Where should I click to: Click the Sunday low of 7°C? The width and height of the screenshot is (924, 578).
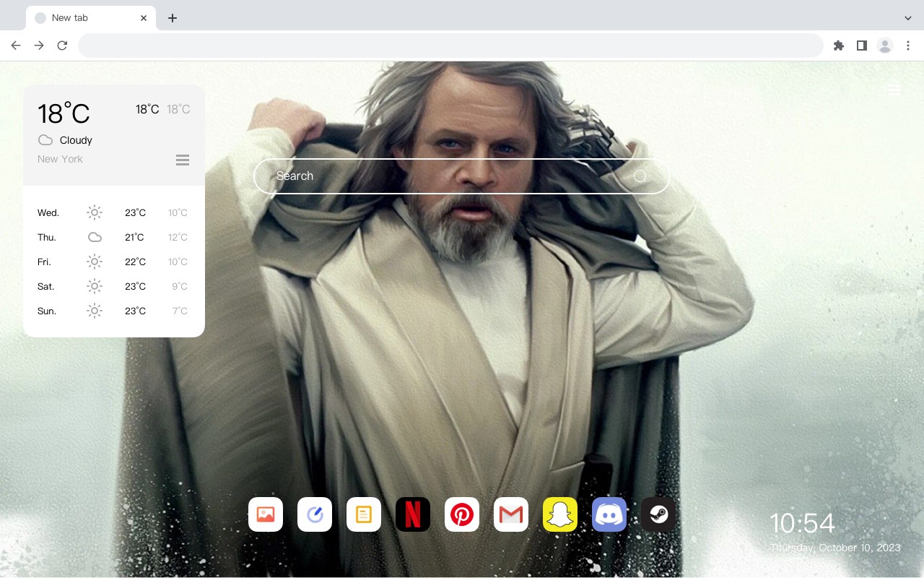(180, 311)
